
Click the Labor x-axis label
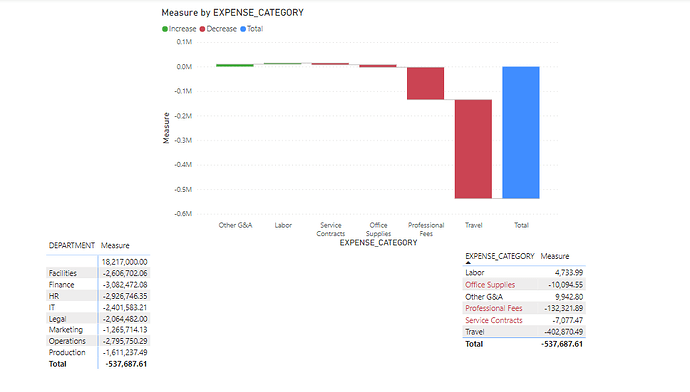pyautogui.click(x=283, y=225)
